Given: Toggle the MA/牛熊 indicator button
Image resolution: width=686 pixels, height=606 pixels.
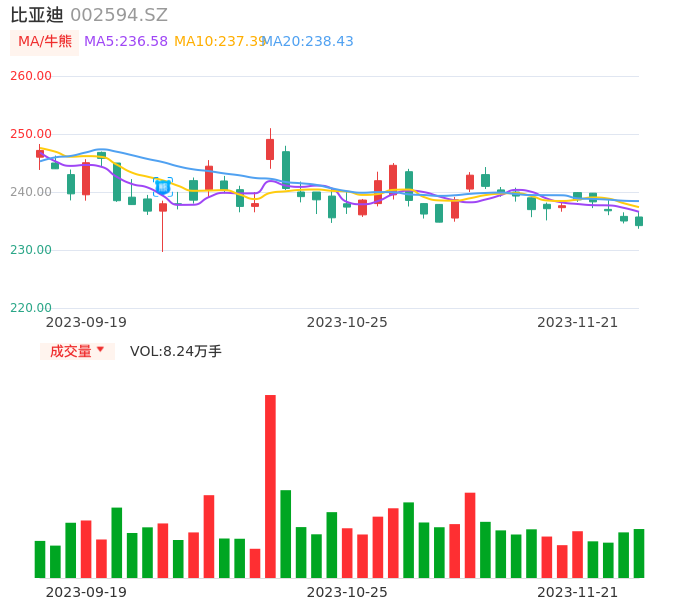Looking at the screenshot, I should pos(44,42).
